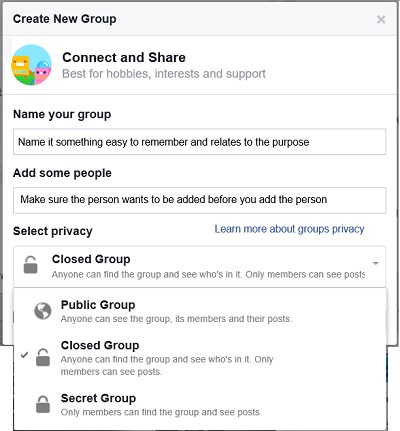The width and height of the screenshot is (400, 431).
Task: Click the globe icon beside Public Group
Action: (x=43, y=311)
